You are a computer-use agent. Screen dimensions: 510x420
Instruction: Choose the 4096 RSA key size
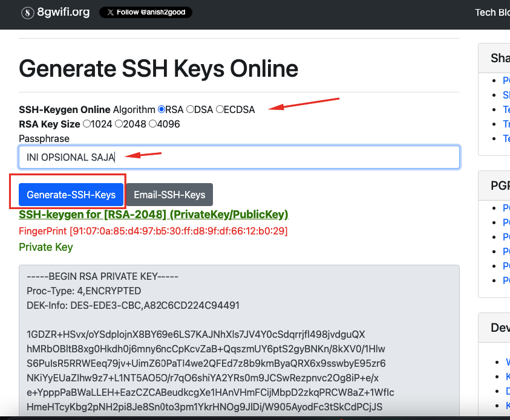(152, 124)
